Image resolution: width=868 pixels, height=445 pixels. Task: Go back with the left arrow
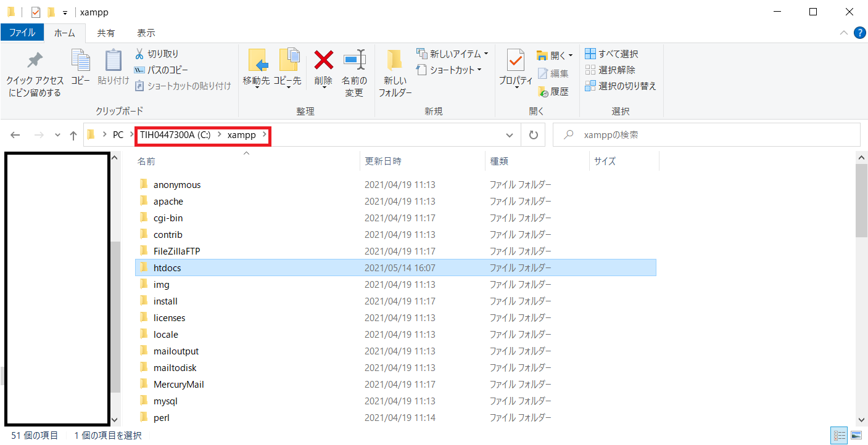click(15, 135)
